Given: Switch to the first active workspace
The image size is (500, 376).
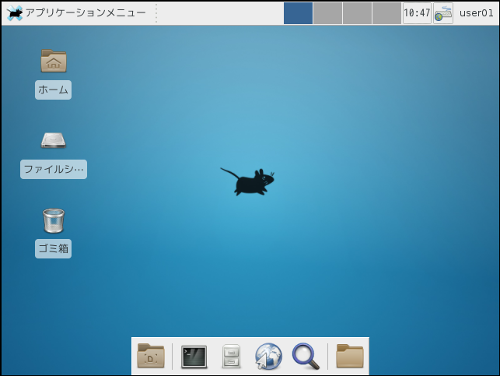Looking at the screenshot, I should (298, 13).
